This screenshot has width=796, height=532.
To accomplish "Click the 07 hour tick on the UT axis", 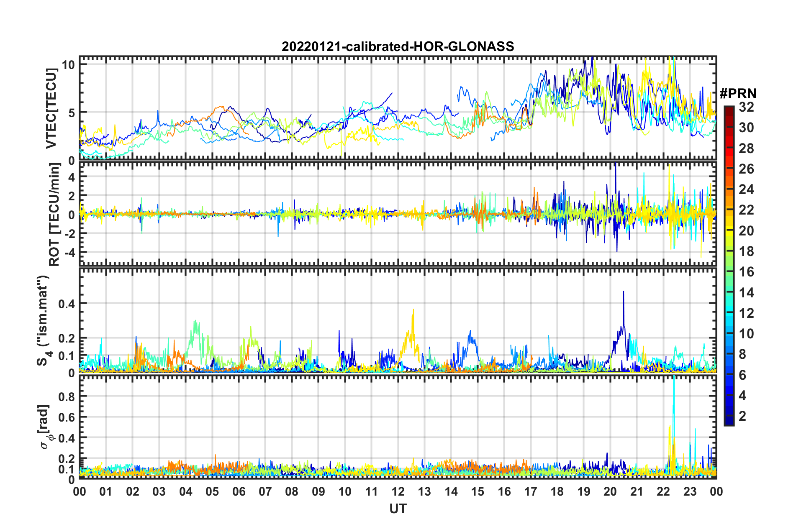I will pos(265,491).
